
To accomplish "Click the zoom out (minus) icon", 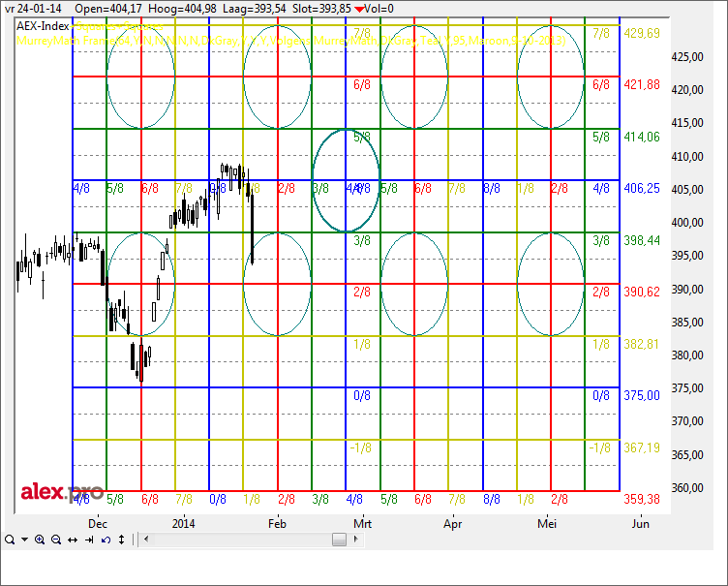I will pyautogui.click(x=56, y=540).
